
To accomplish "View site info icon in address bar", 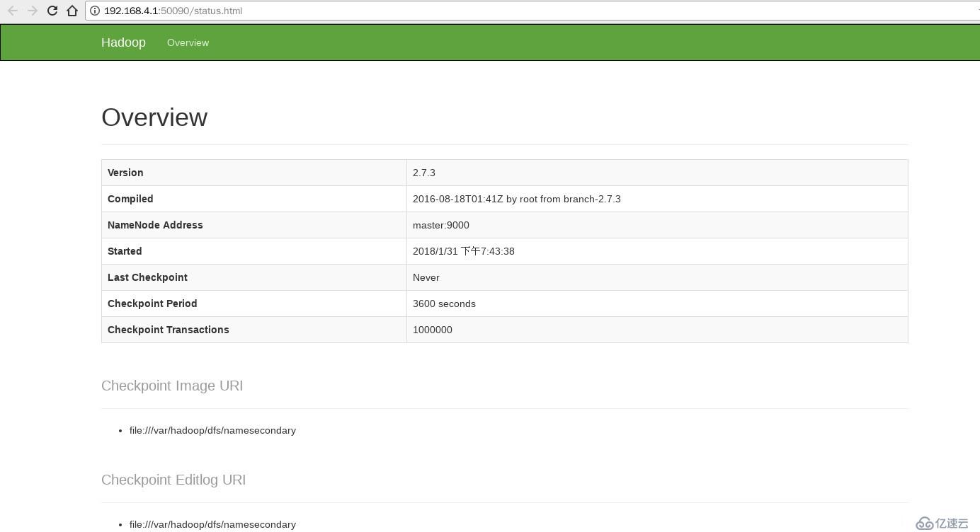I will [95, 11].
